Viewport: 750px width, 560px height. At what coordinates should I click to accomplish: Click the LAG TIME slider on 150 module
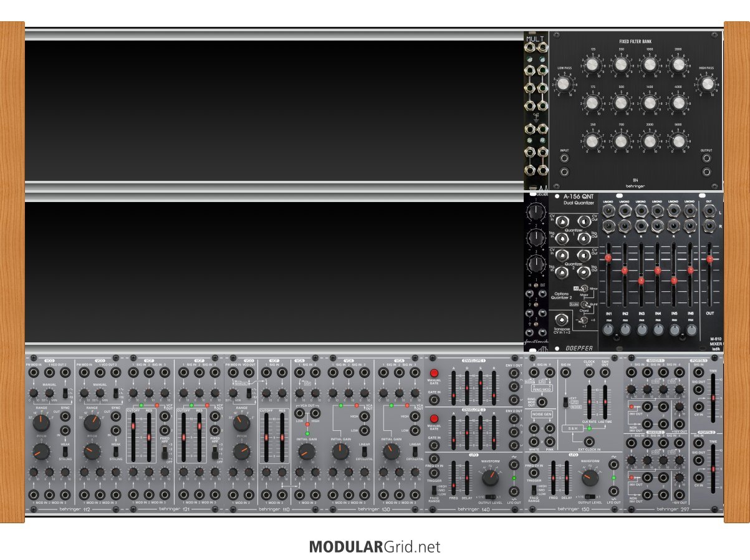[605, 402]
